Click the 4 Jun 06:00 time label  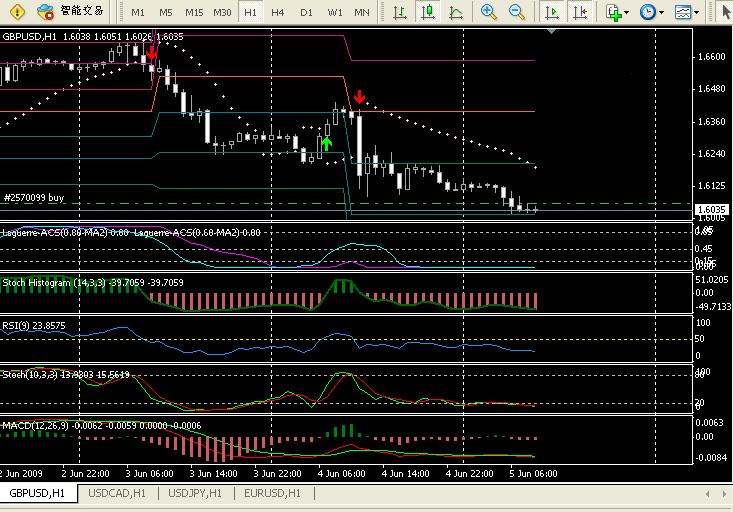pos(341,474)
